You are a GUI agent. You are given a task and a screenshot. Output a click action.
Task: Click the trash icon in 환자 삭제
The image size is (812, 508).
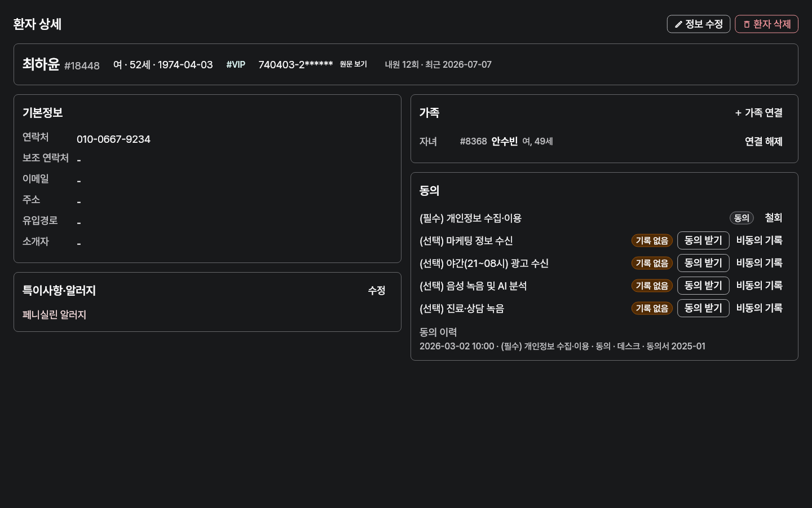click(747, 24)
